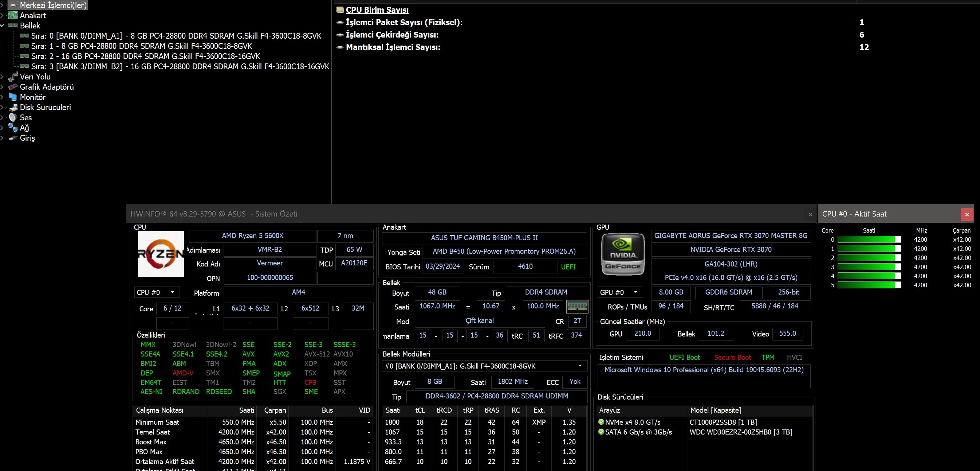Viewport: 980px width, 471px height.
Task: Expand the Disk Sürücüleri tree node
Action: [x=2, y=108]
